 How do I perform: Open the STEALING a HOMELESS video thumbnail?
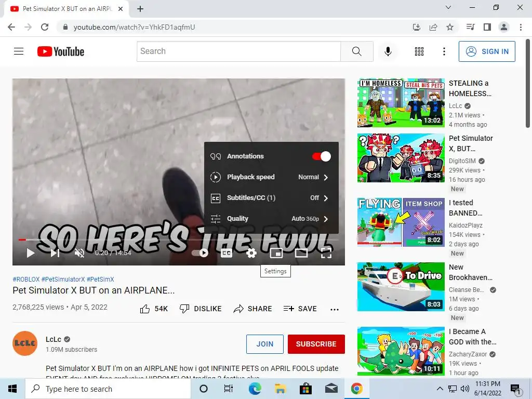click(x=401, y=103)
